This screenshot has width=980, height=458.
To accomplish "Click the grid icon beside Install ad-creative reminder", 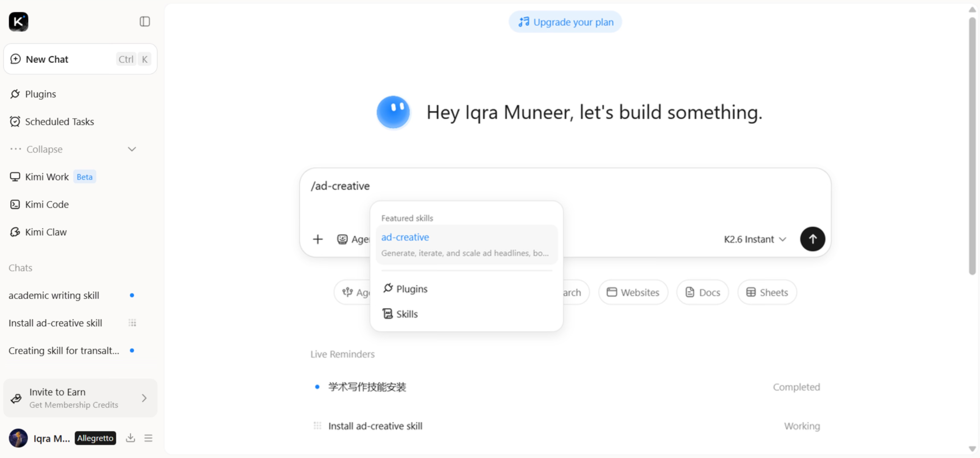I will point(317,426).
